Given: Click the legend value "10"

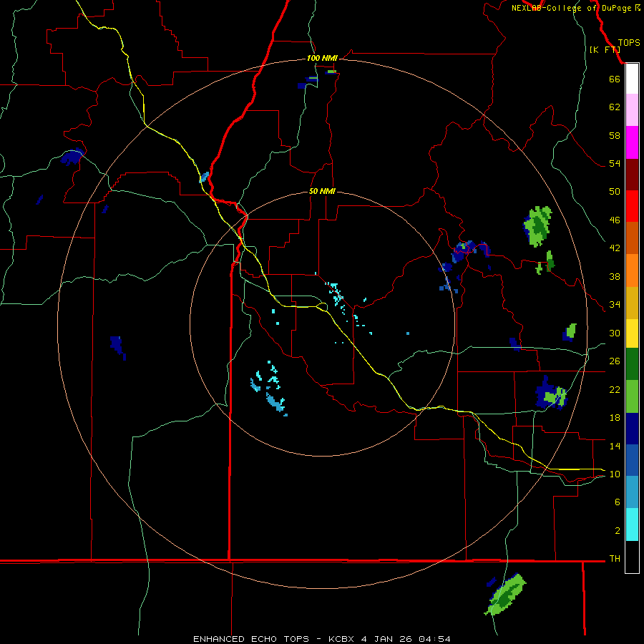Looking at the screenshot, I should point(615,474).
